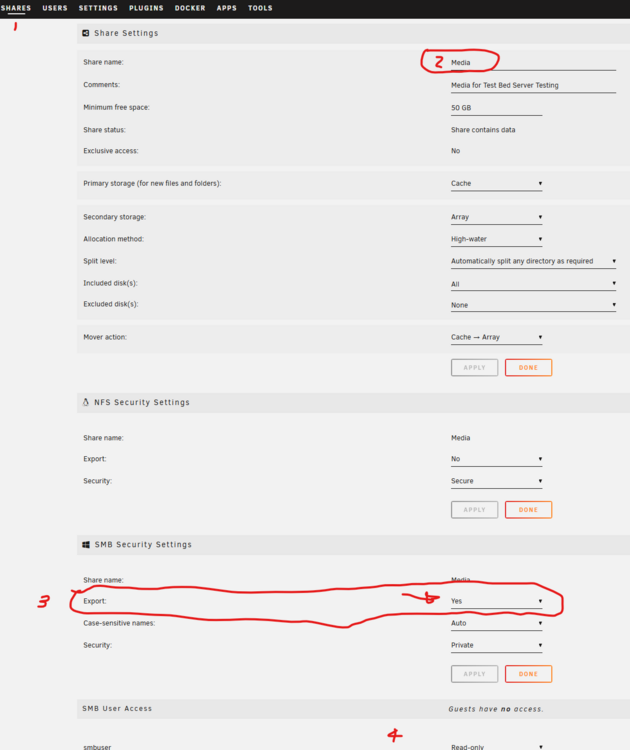Open the NFS Security dropdown
Screen dimensions: 630x750
tap(496, 481)
